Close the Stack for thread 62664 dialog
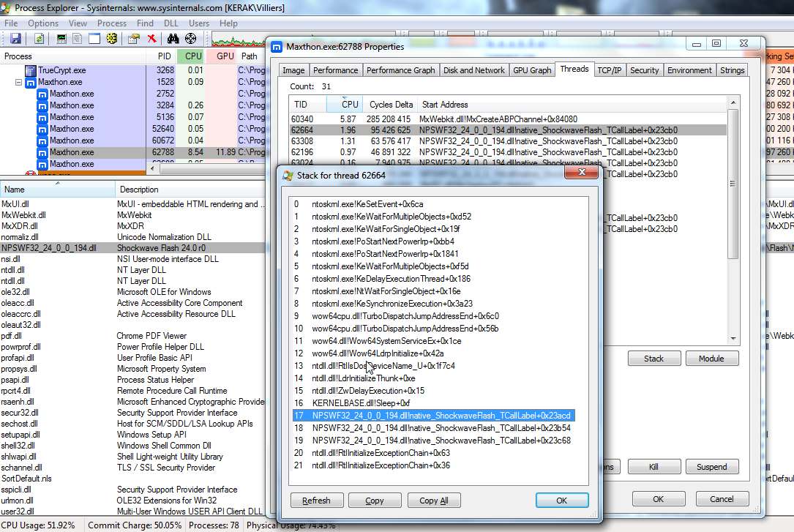The height and width of the screenshot is (532, 794). 581,172
